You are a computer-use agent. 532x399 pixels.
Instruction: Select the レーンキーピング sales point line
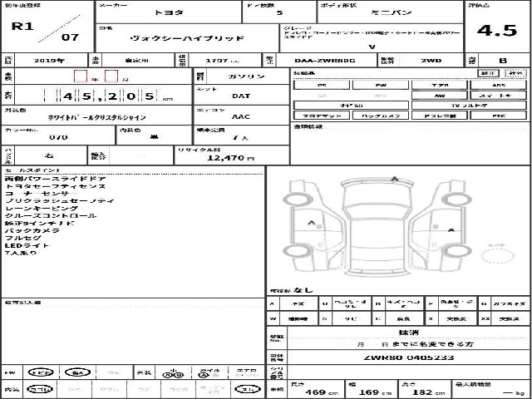pyautogui.click(x=42, y=209)
